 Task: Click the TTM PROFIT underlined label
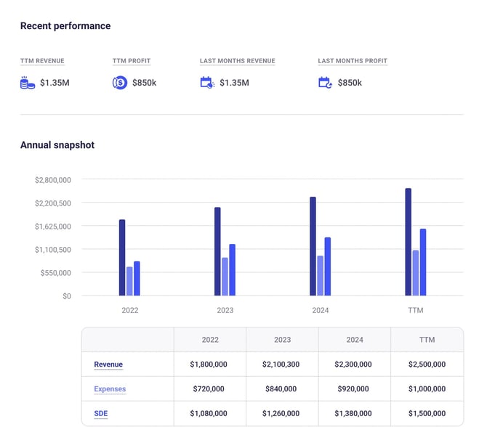(x=132, y=61)
